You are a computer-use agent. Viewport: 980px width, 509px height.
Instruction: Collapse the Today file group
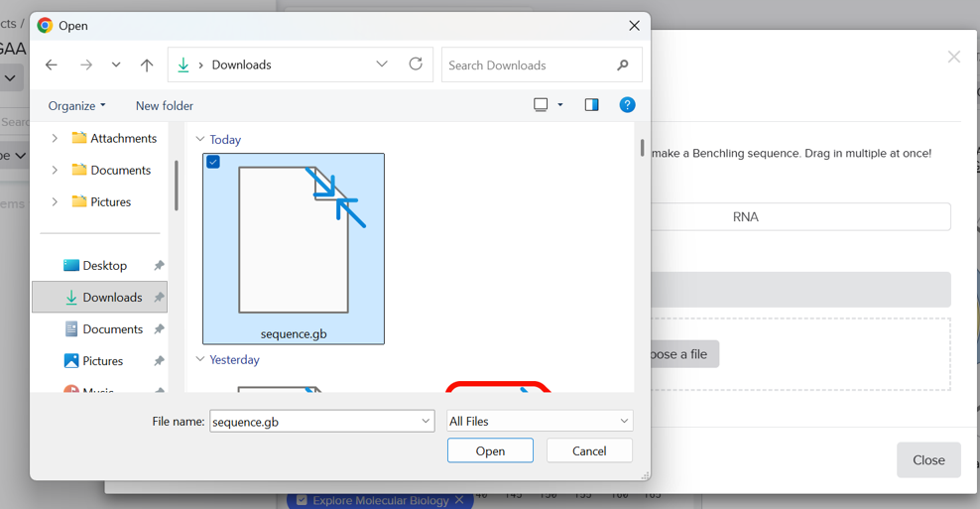[200, 140]
